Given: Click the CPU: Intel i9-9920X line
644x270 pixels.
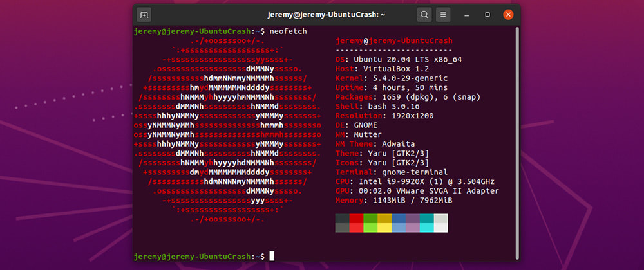Looking at the screenshot, I should tap(415, 183).
